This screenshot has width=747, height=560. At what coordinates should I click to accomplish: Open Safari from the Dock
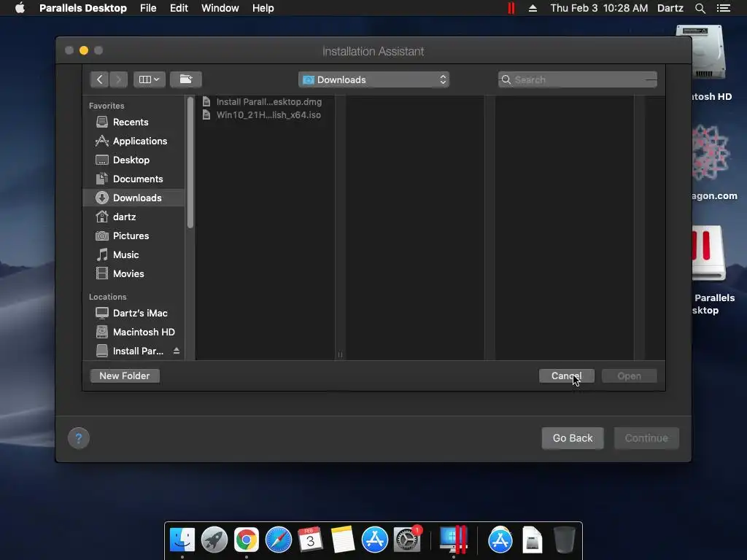point(278,540)
